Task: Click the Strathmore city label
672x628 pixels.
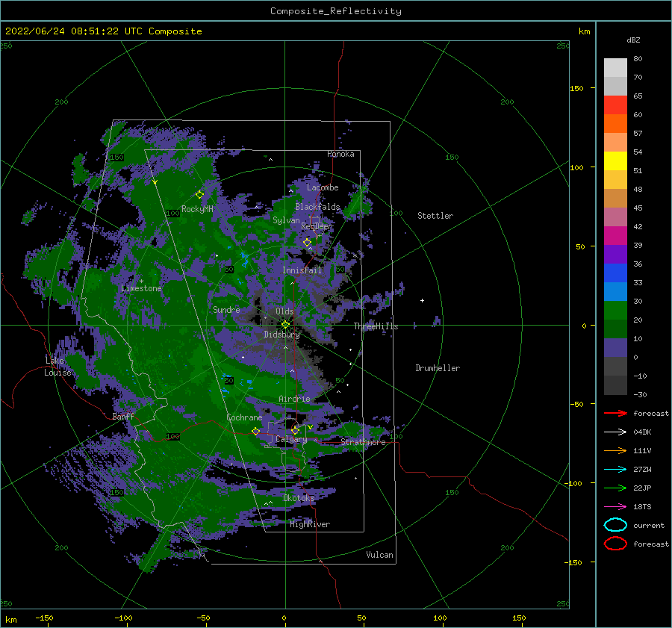Action: (x=363, y=442)
